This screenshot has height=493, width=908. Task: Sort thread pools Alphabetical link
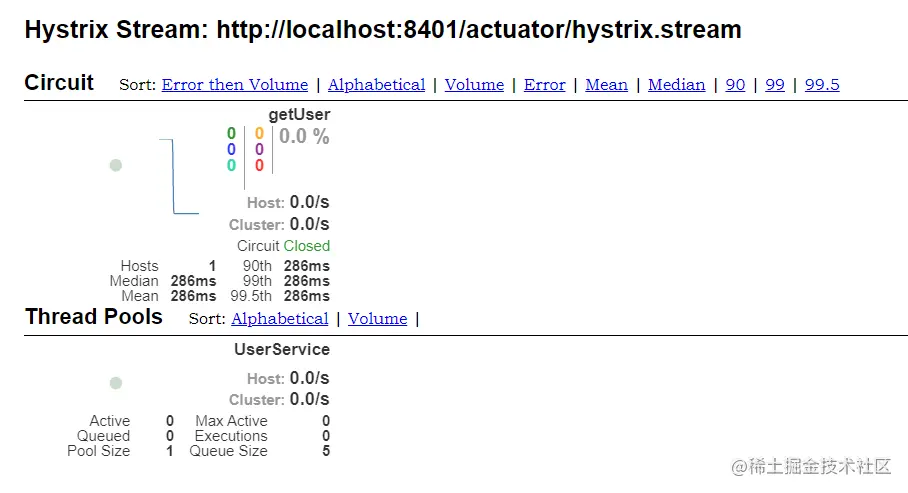tap(280, 319)
